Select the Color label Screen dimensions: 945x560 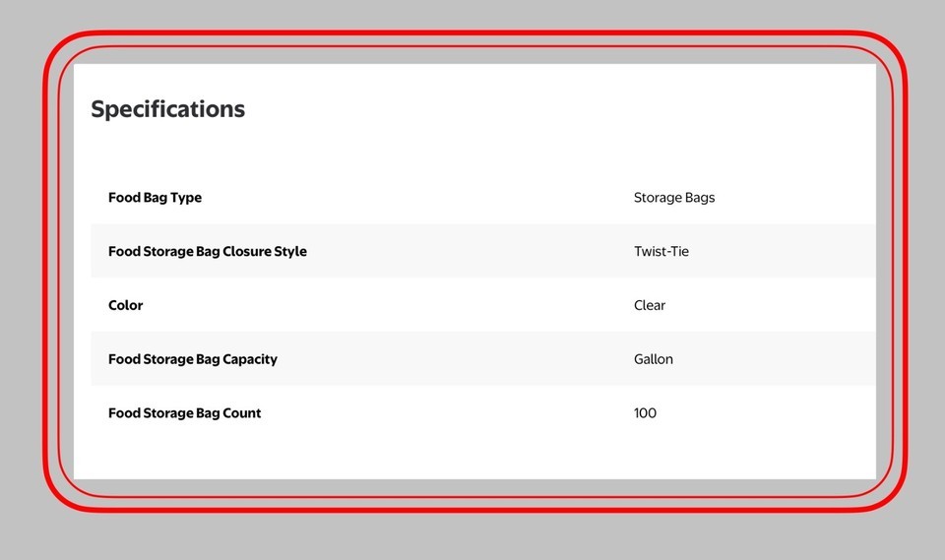[x=125, y=305]
